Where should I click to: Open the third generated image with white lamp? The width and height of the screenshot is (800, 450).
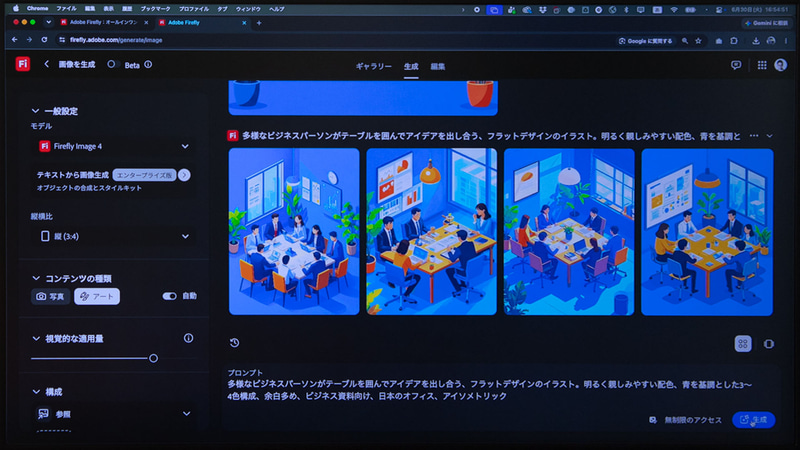point(569,232)
